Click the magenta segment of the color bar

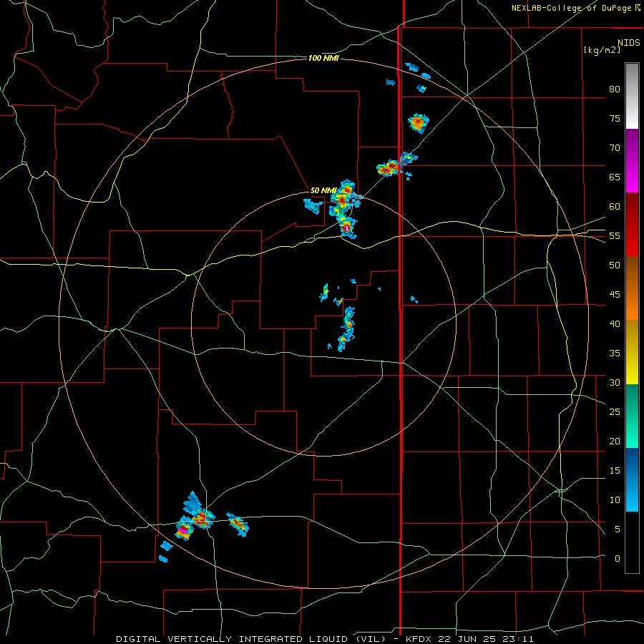[x=632, y=161]
